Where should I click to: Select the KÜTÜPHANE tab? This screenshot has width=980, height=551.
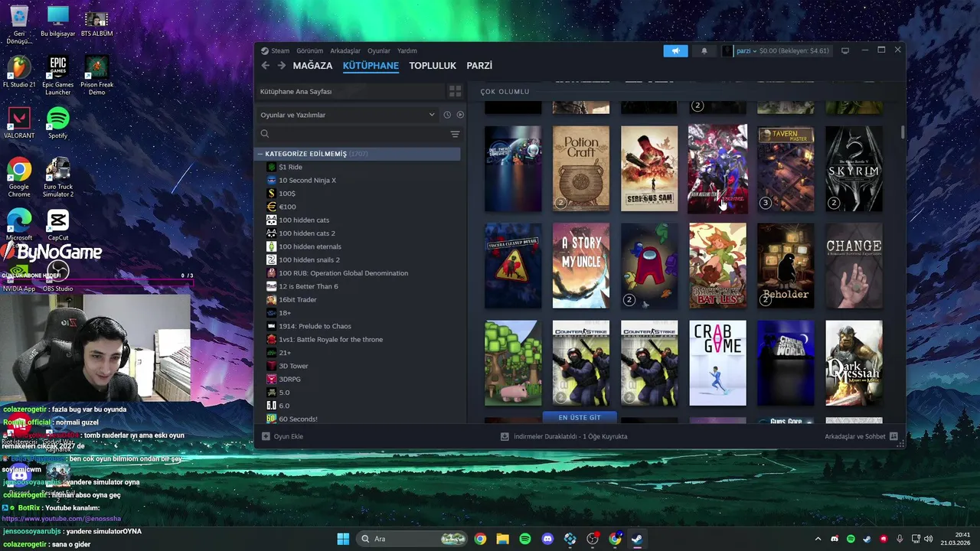(371, 66)
